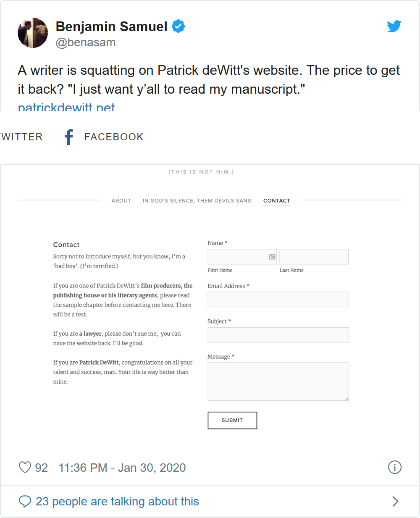Click the First Name input field
Screen dimensions: 420x518
(x=242, y=257)
